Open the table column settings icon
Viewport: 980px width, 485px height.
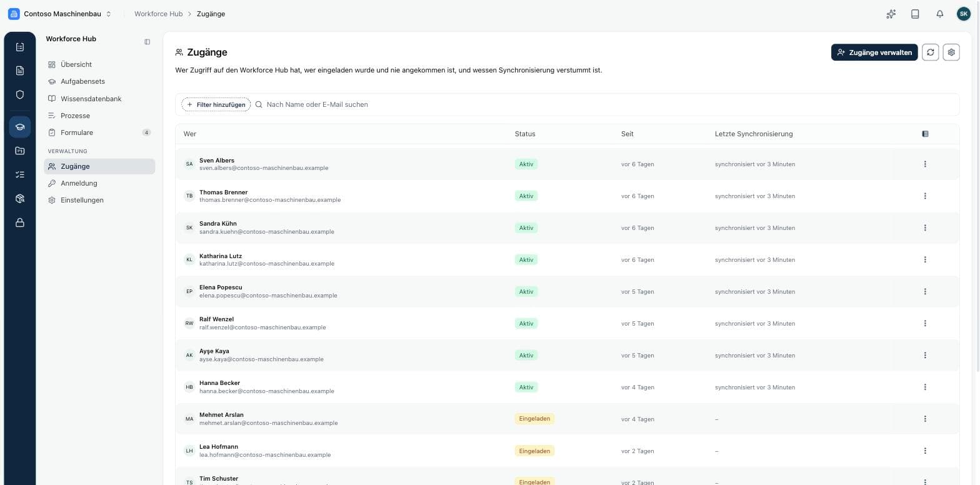(925, 134)
